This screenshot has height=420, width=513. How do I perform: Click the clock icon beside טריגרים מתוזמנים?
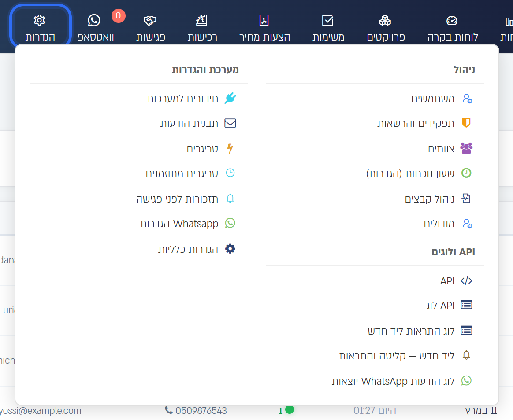(230, 173)
